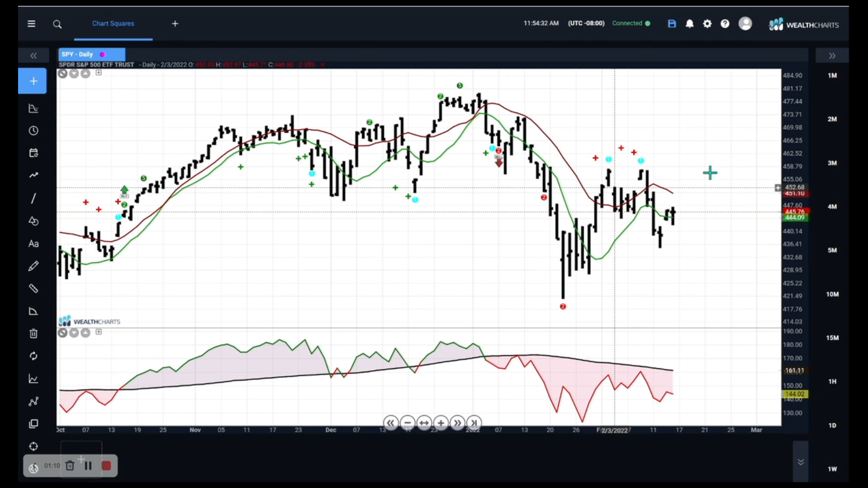This screenshot has width=868, height=488.
Task: Select the straight line drawing tool
Action: point(33,198)
